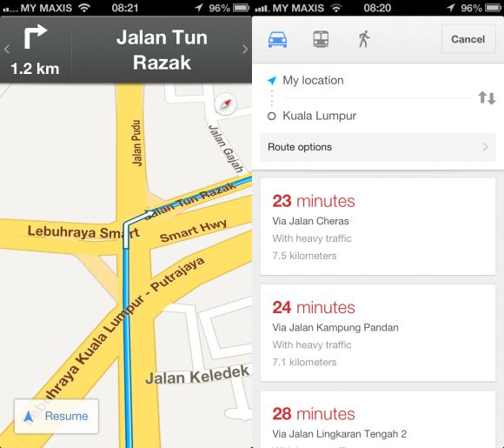Screen dimensions: 504x448
Task: Select 24 minutes route via Kampung Pandan
Action: [378, 333]
